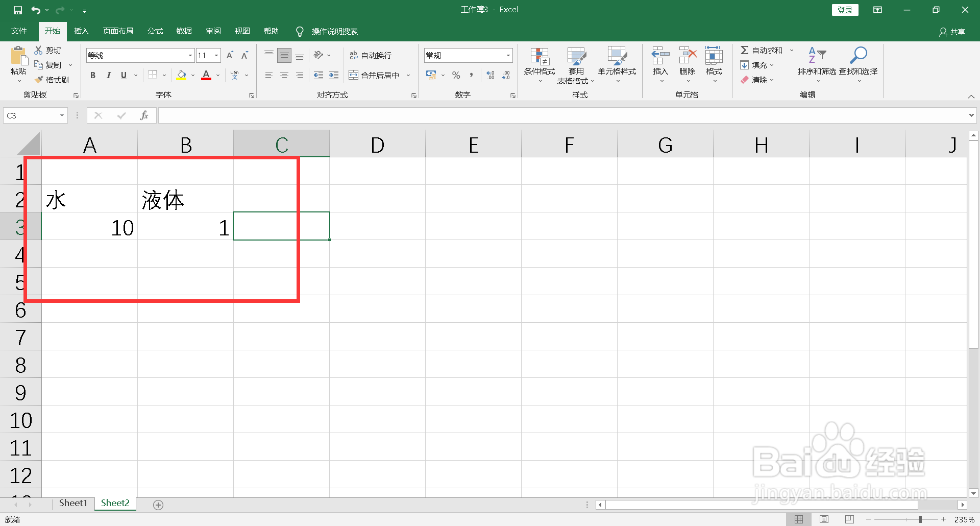Open the font name dropdown
The image size is (980, 526).
190,55
